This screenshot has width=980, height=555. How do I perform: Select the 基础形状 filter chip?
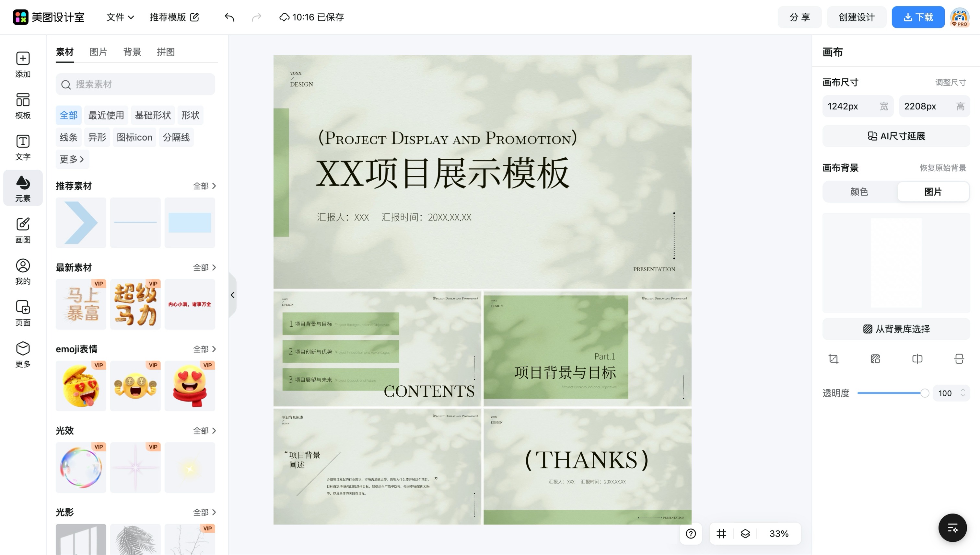click(153, 115)
